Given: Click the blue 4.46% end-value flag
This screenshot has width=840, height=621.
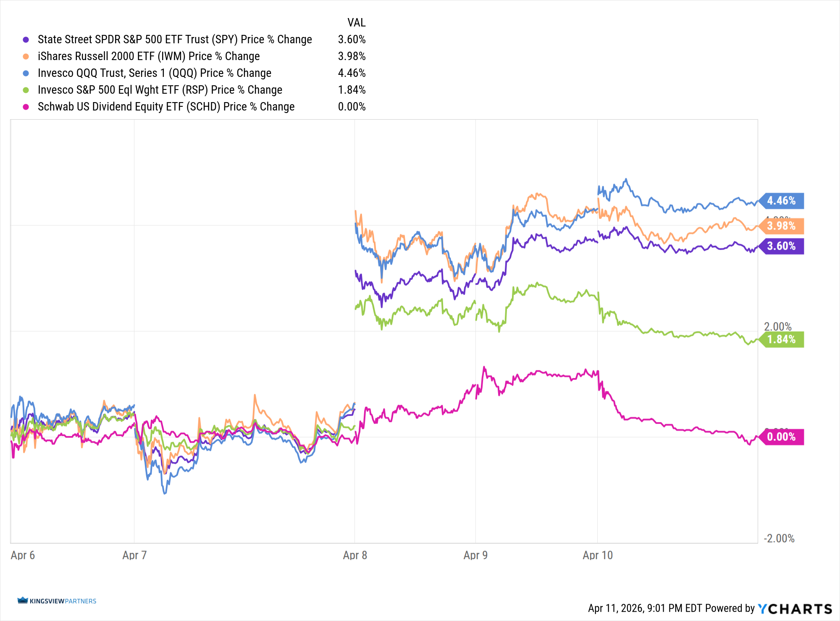Looking at the screenshot, I should click(782, 201).
